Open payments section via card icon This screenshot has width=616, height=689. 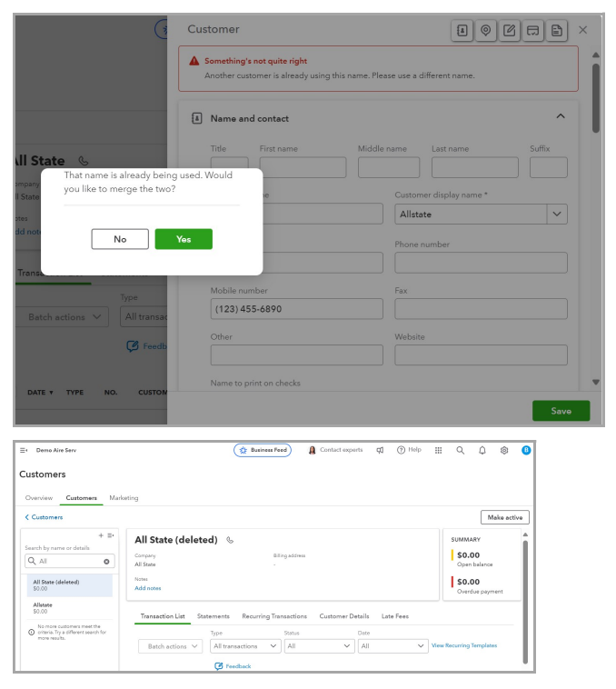(533, 30)
